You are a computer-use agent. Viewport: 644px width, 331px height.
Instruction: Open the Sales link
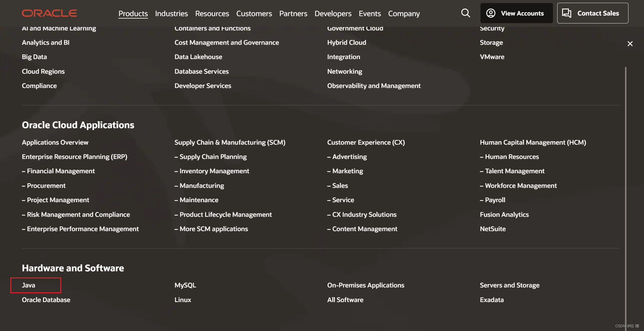click(337, 186)
